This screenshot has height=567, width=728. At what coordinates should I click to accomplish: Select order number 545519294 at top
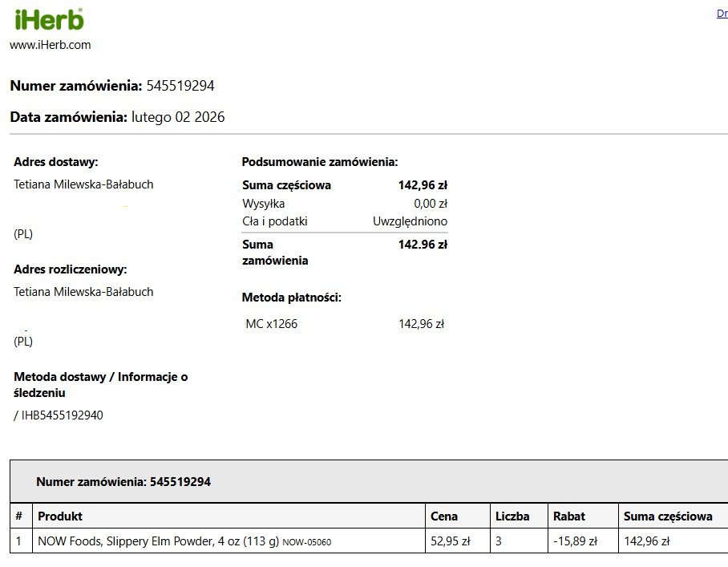pyautogui.click(x=180, y=86)
